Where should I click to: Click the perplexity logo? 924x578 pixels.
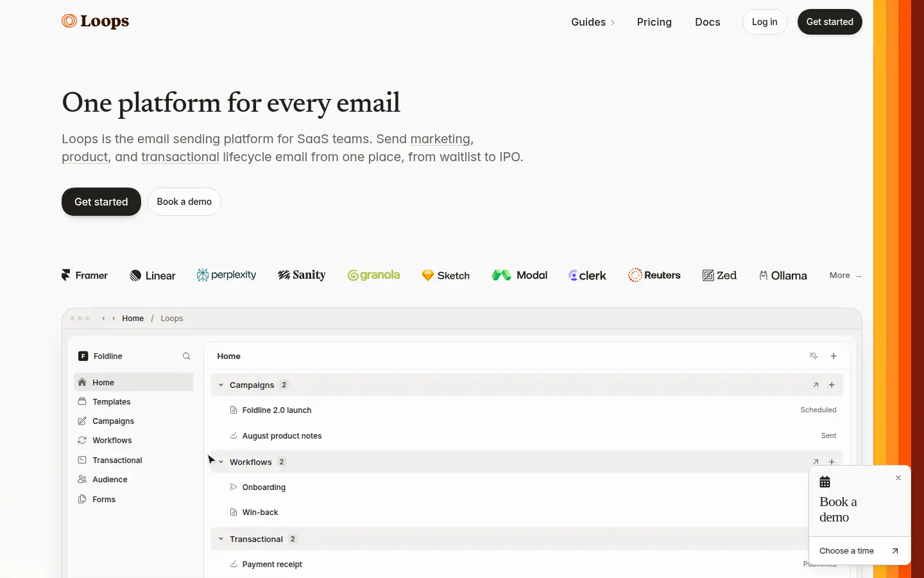coord(227,275)
